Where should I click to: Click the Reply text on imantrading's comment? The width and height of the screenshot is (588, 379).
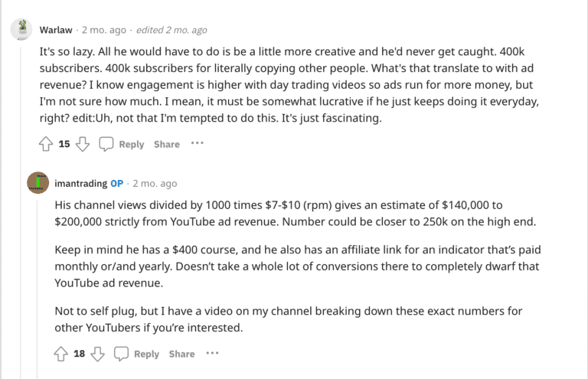pos(146,354)
